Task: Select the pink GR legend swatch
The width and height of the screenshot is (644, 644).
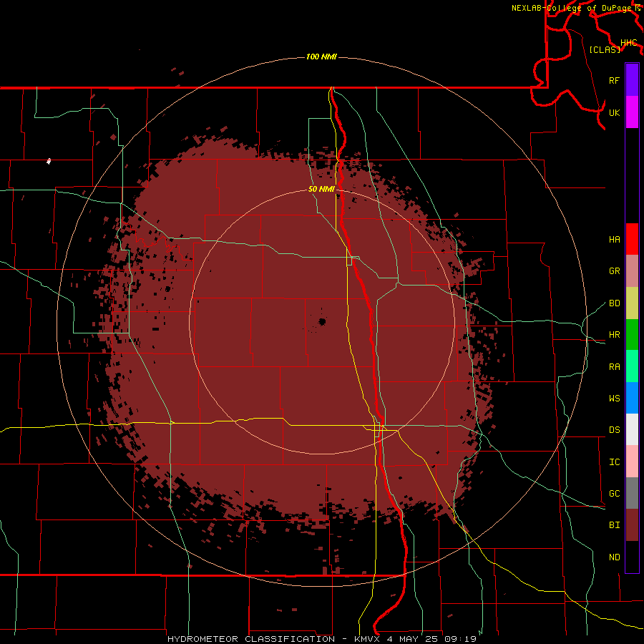Action: tap(632, 271)
